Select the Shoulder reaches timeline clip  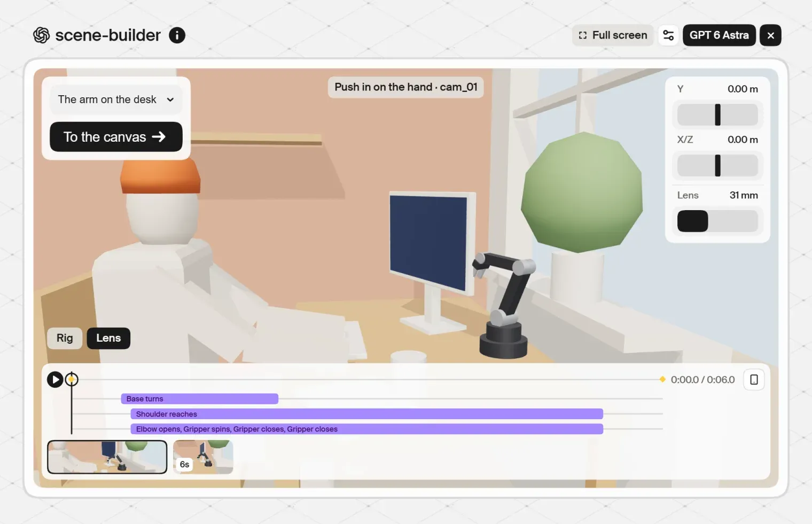367,414
